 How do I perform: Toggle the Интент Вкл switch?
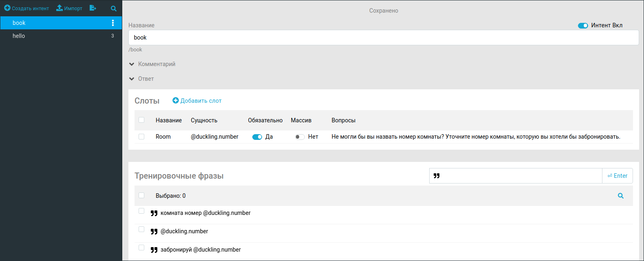[x=583, y=26]
